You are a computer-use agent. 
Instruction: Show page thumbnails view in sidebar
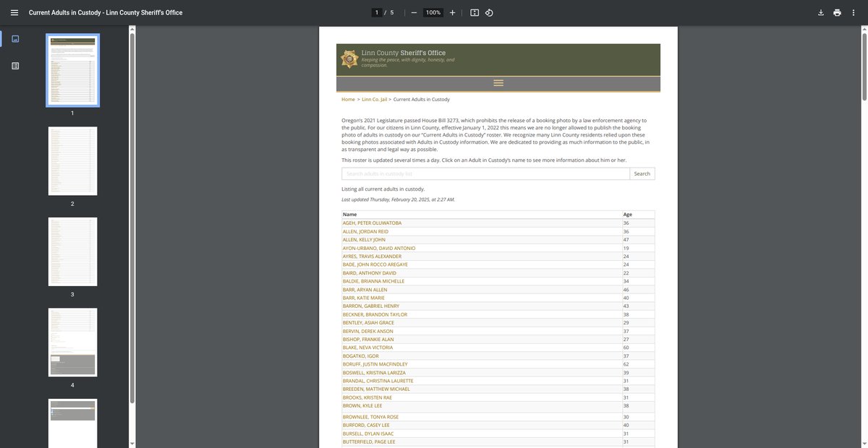[x=15, y=38]
